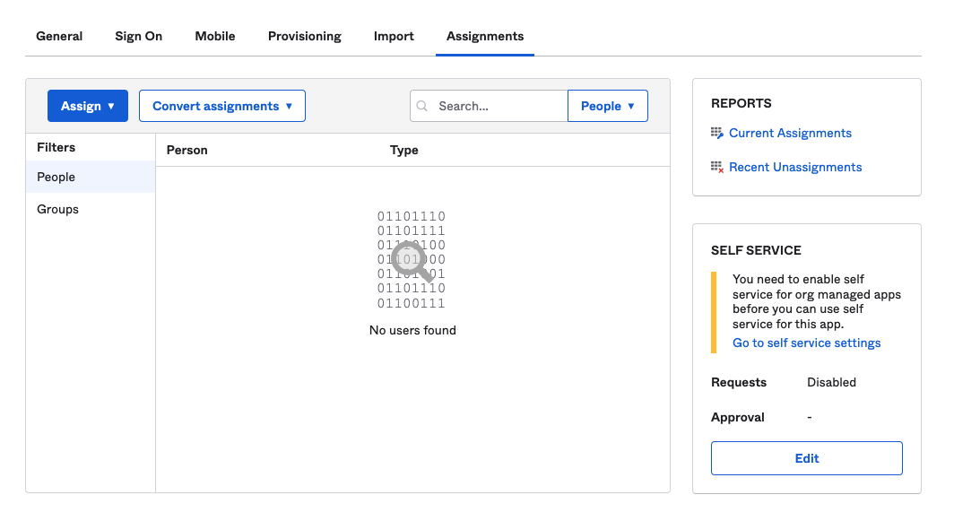
Task: Click the Recent Unassignments report icon
Action: pos(717,167)
